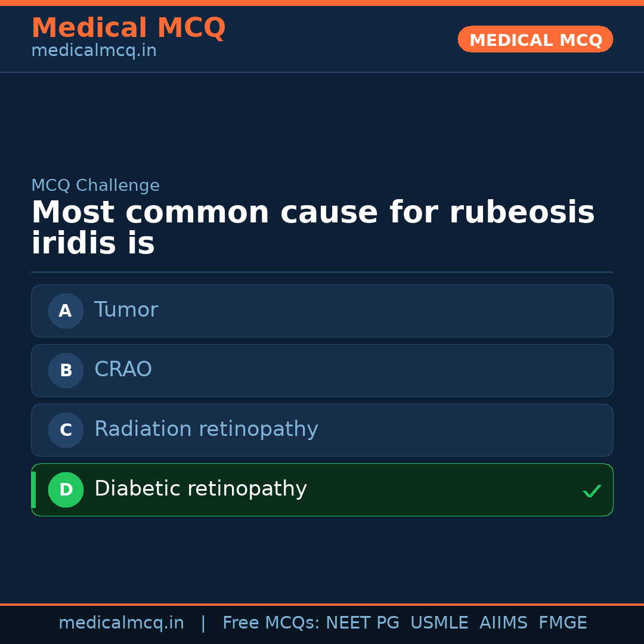The image size is (644, 644).
Task: Select the "Diabetic retinopathy" answer text
Action: coord(200,489)
